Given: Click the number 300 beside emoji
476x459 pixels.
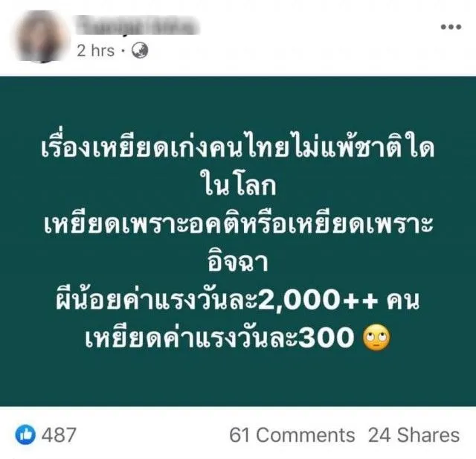Looking at the screenshot, I should pyautogui.click(x=327, y=338).
